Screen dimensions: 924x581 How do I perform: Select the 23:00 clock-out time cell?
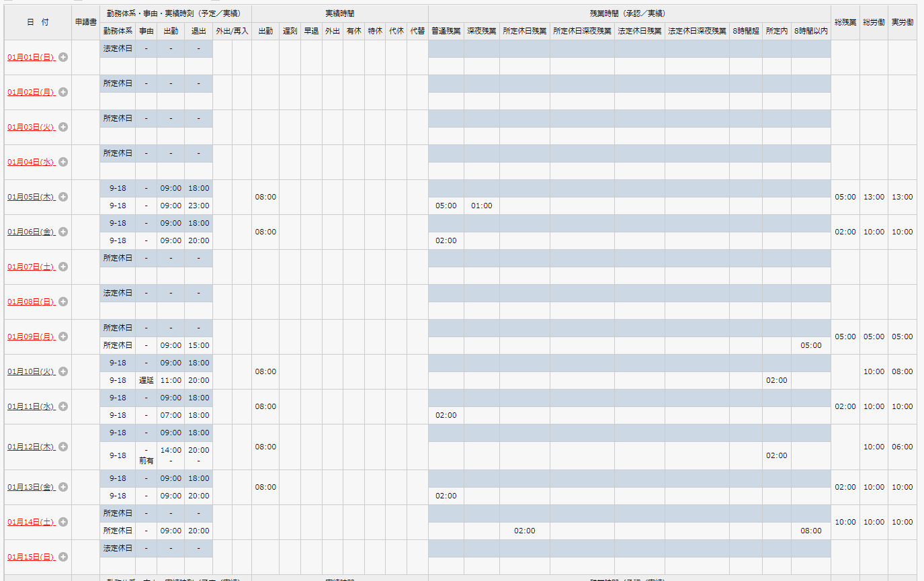[198, 206]
